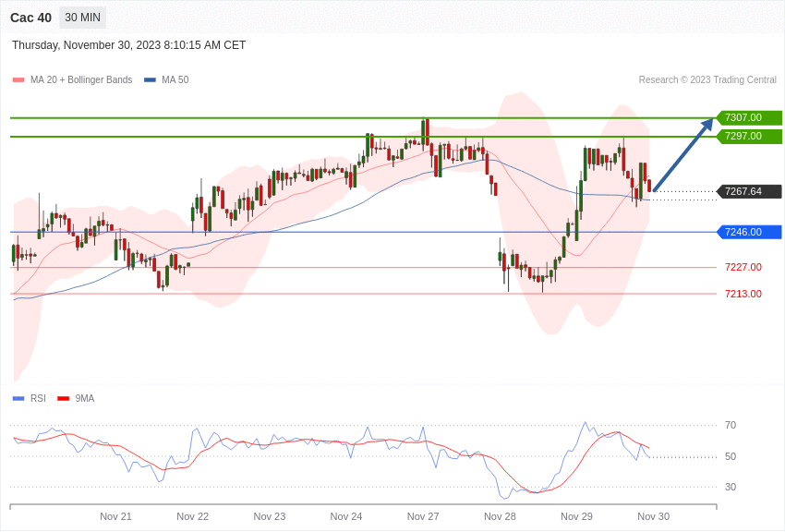Click the Research © 2023 Trading Central credit

(707, 80)
